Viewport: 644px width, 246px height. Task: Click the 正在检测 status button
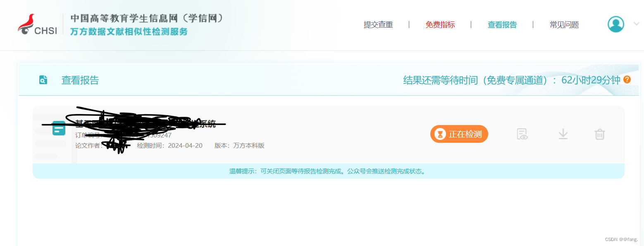click(x=459, y=134)
